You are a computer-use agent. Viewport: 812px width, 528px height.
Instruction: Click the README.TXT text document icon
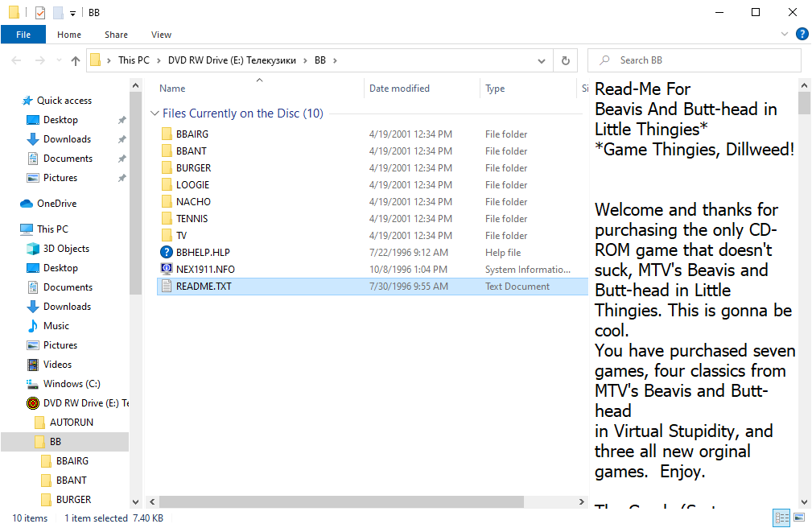(167, 286)
